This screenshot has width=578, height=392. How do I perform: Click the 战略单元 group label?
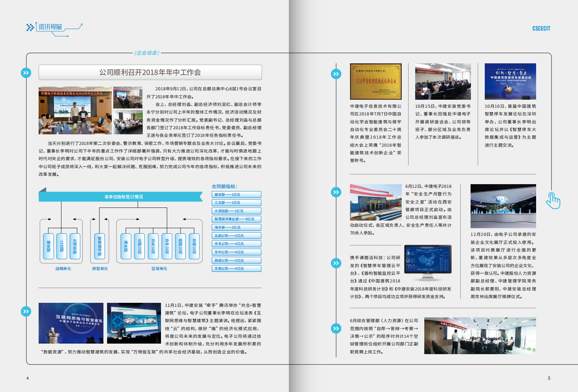point(63,269)
